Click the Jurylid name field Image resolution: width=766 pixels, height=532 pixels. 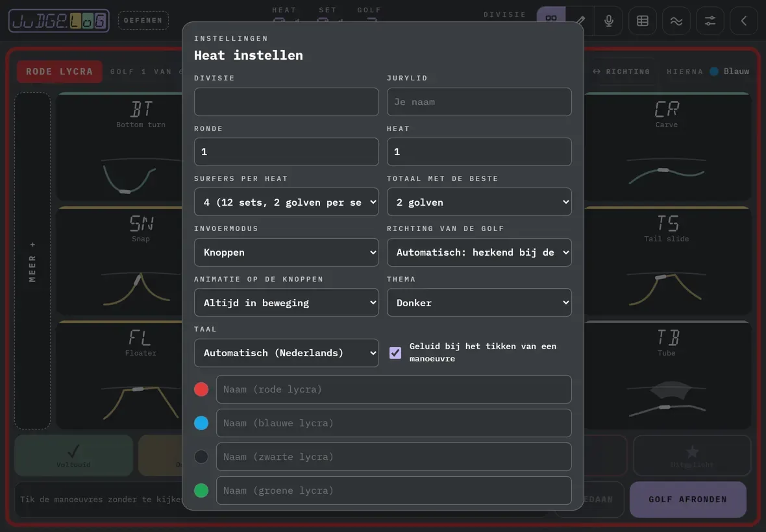tap(479, 102)
